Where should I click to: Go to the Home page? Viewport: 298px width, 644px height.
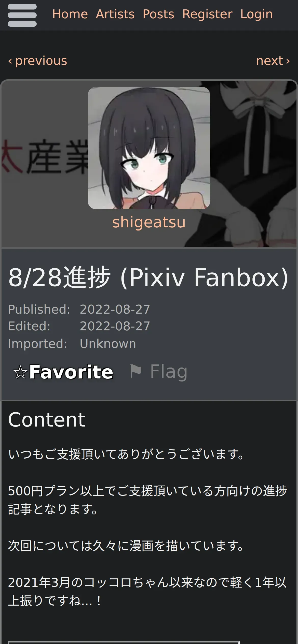coord(70,14)
